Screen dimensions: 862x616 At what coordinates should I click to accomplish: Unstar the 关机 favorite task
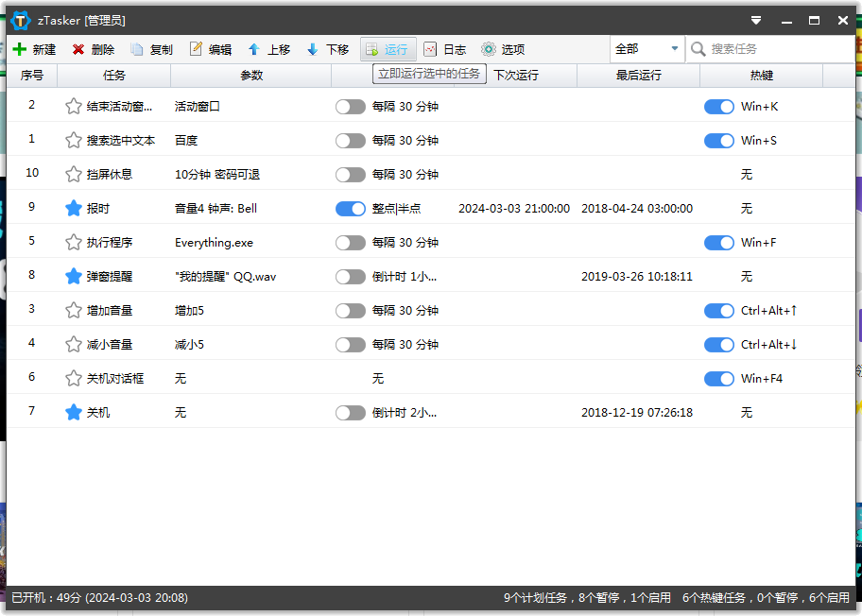click(73, 412)
